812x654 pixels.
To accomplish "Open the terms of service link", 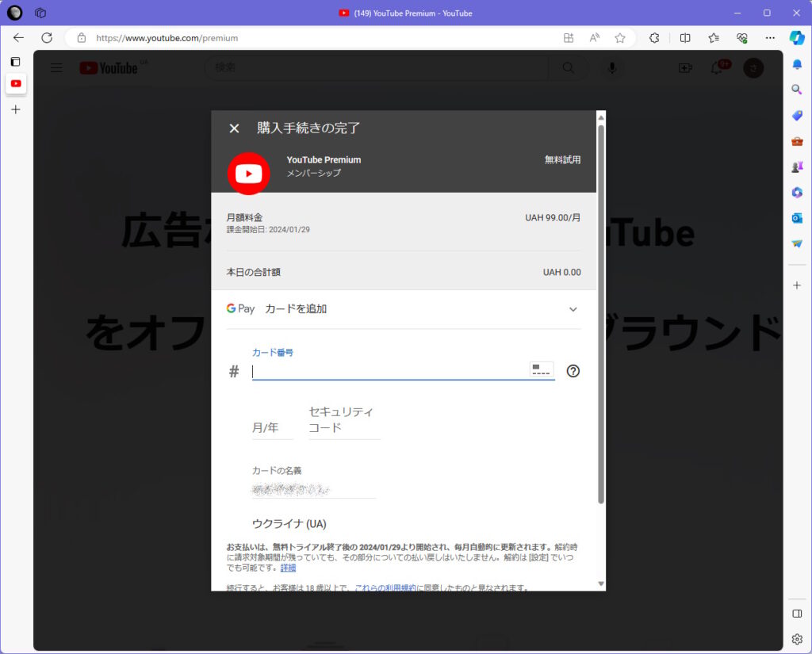I will click(x=385, y=587).
